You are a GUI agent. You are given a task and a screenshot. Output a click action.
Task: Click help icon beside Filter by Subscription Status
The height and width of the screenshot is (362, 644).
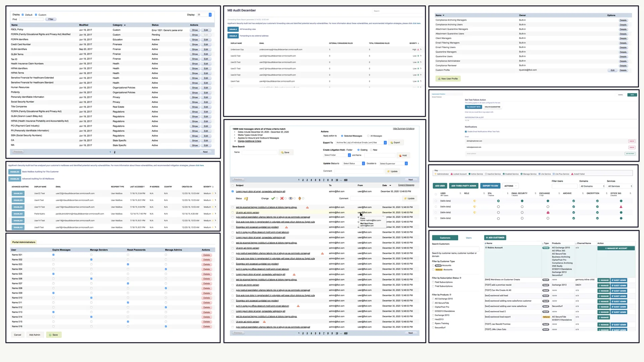tap(460, 278)
